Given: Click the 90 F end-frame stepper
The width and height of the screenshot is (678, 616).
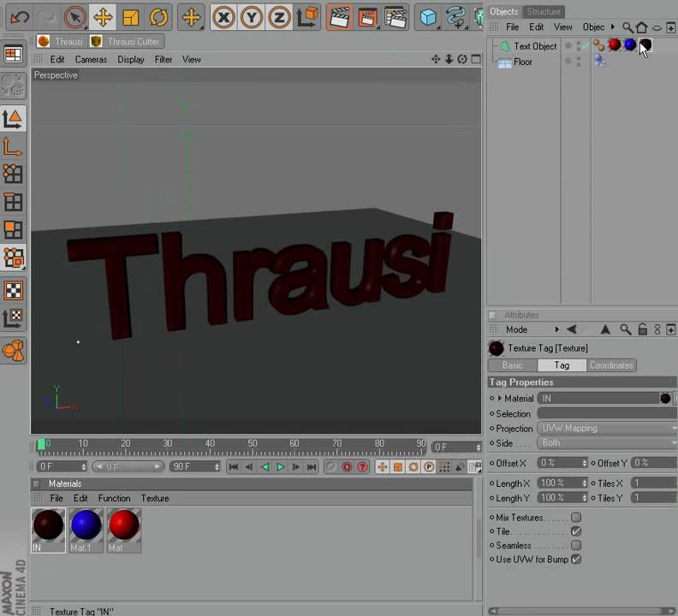Looking at the screenshot, I should click(x=217, y=467).
